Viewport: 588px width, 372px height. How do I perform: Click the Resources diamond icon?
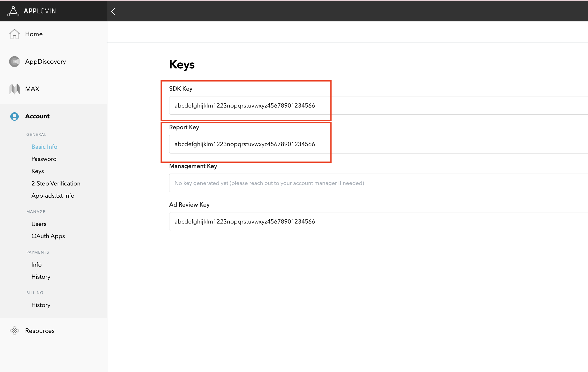pos(15,331)
